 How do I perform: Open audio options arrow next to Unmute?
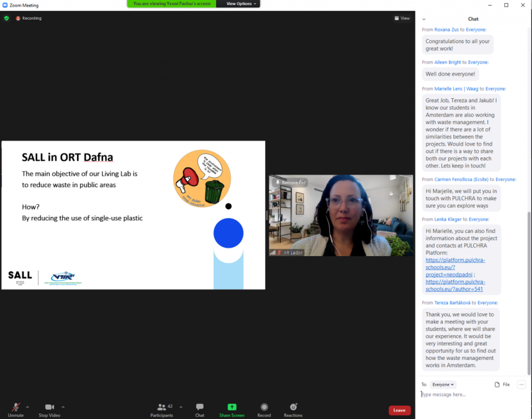point(28,407)
